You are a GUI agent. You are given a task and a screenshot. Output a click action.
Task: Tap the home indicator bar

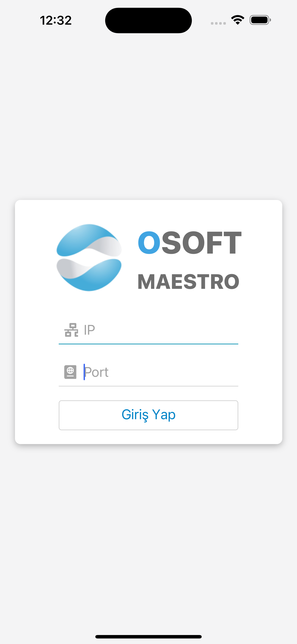click(148, 636)
